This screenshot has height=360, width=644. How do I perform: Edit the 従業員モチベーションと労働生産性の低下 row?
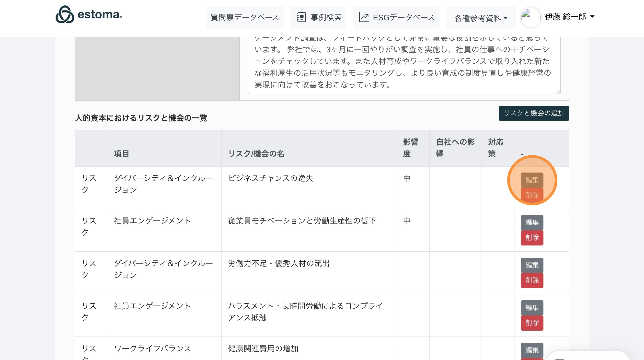532,222
